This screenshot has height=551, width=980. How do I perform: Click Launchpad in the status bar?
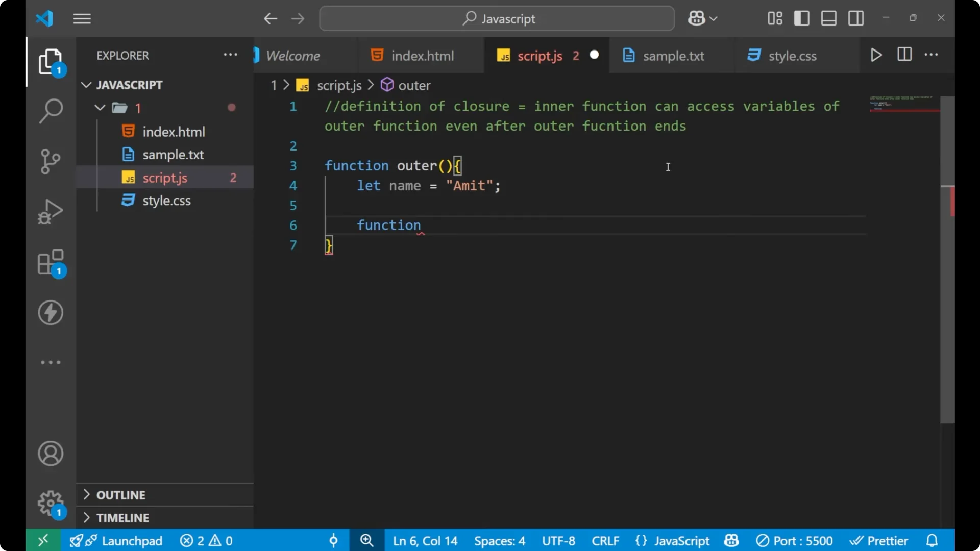(132, 540)
